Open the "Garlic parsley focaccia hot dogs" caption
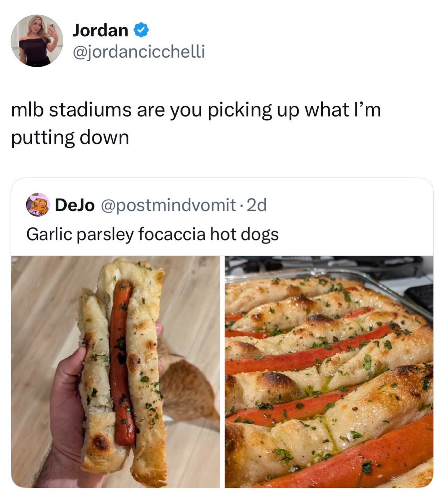This screenshot has width=444, height=504. tap(152, 234)
